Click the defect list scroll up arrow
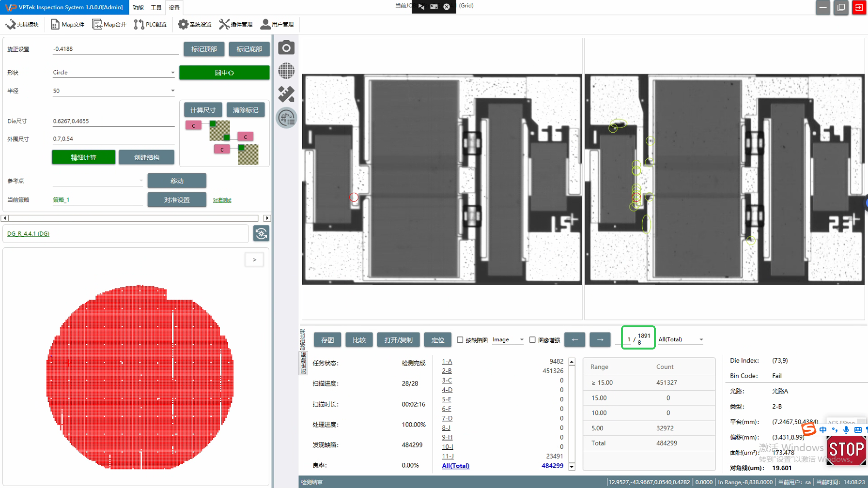Image resolution: width=868 pixels, height=488 pixels. tap(572, 362)
